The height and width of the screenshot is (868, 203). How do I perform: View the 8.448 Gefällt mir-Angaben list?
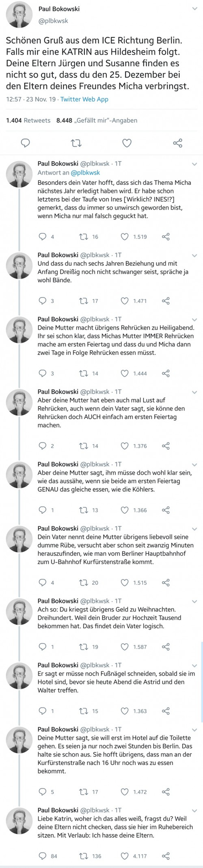point(97,120)
